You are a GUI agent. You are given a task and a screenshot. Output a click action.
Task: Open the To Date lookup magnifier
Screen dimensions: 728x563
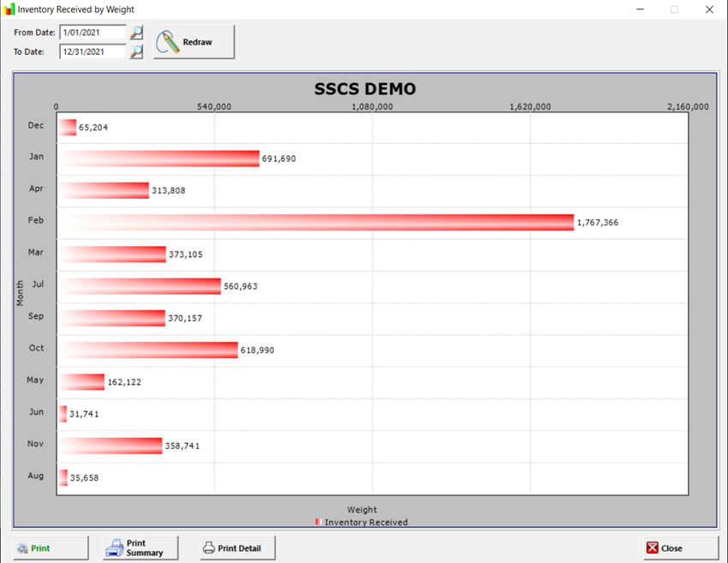click(x=136, y=51)
